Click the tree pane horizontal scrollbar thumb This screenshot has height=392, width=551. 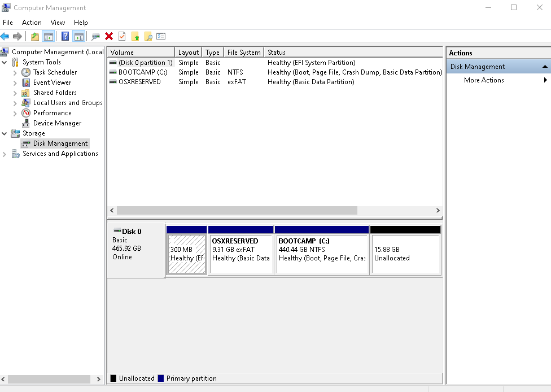pyautogui.click(x=49, y=380)
